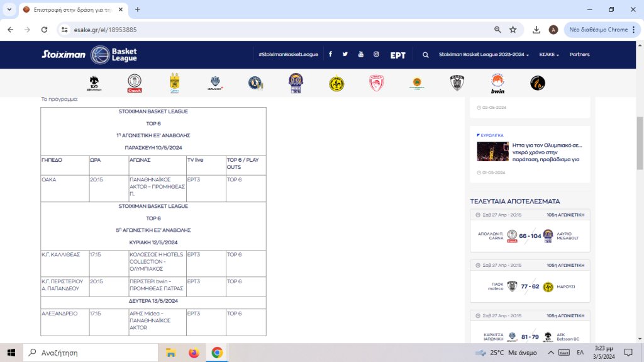Click the Chrome downloads icon

click(x=536, y=30)
